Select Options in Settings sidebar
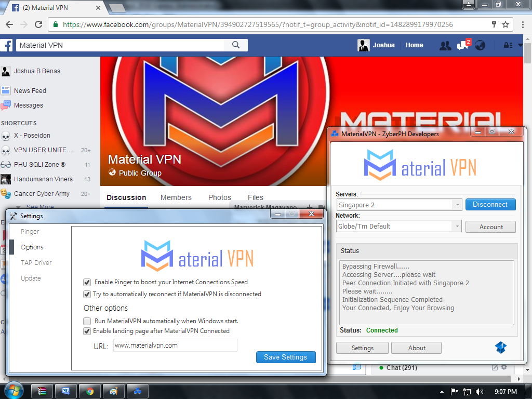This screenshot has width=532, height=399. (32, 247)
